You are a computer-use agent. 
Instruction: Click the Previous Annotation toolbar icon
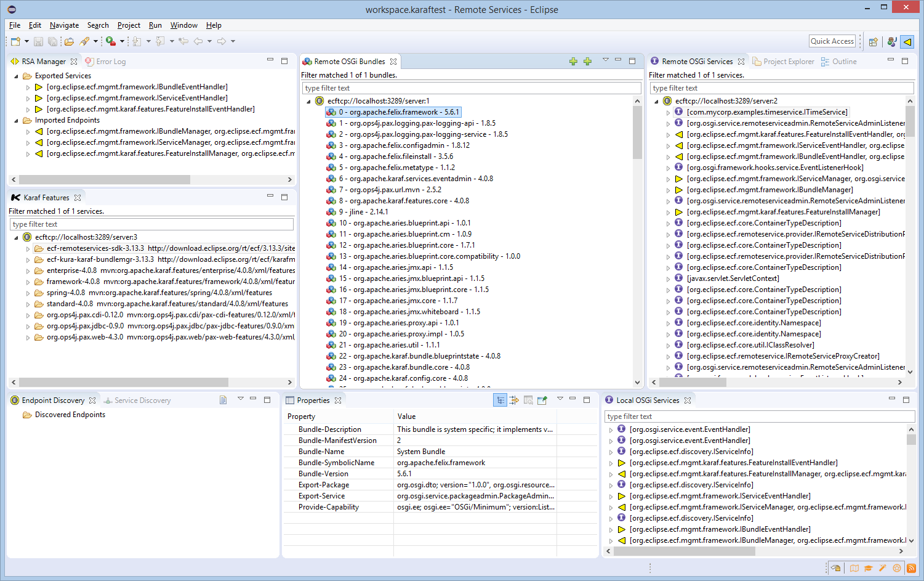pyautogui.click(x=160, y=41)
